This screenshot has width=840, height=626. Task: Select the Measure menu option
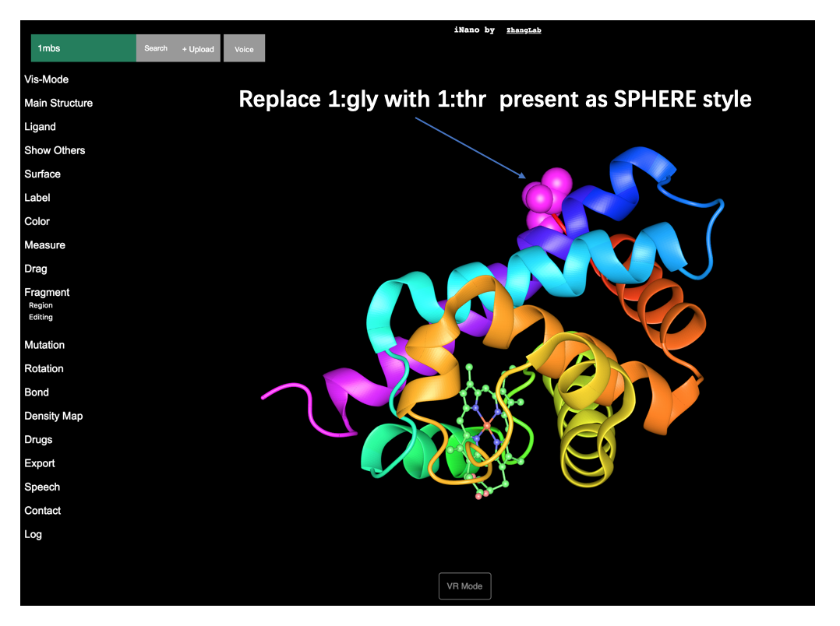click(x=44, y=245)
